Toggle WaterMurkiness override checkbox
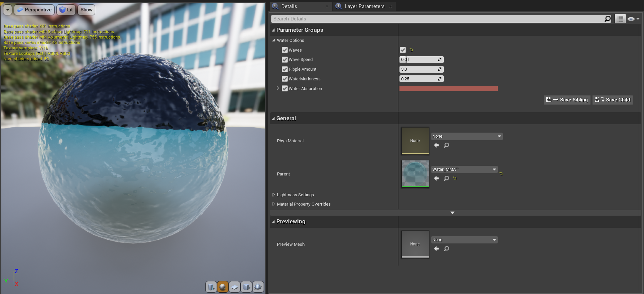Image resolution: width=644 pixels, height=294 pixels. 285,79
